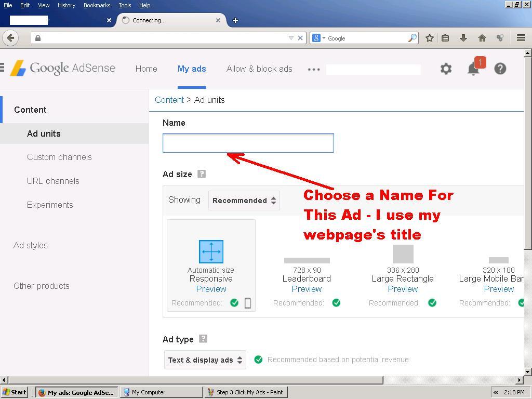Open the Tools menu

(125, 5)
